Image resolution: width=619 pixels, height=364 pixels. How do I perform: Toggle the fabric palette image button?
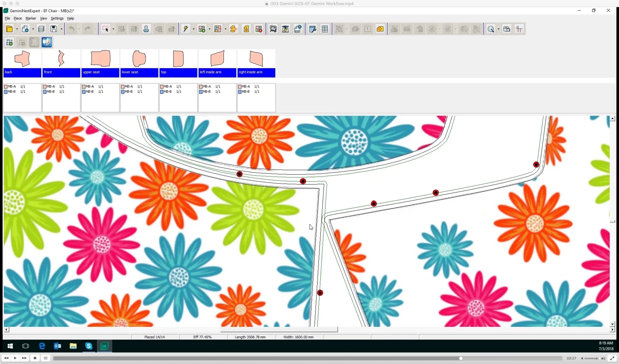pyautogui.click(x=47, y=42)
